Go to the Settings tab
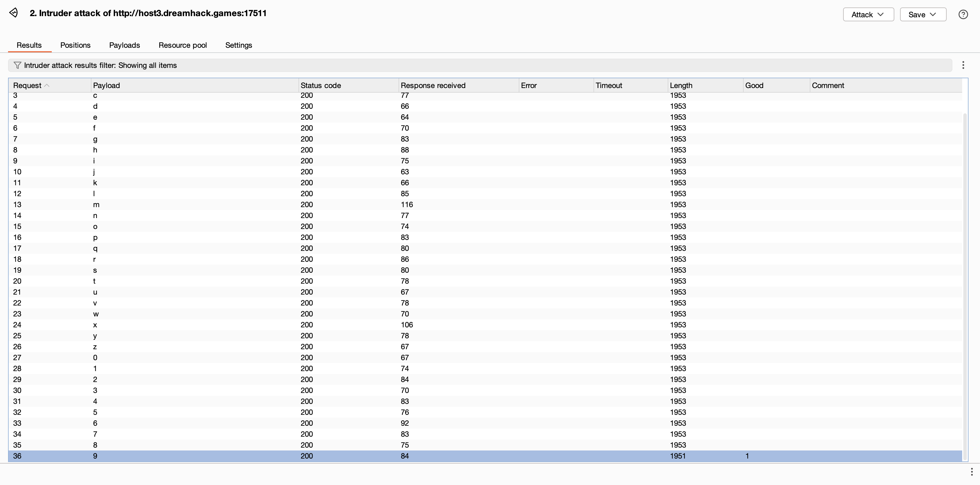 coord(239,45)
